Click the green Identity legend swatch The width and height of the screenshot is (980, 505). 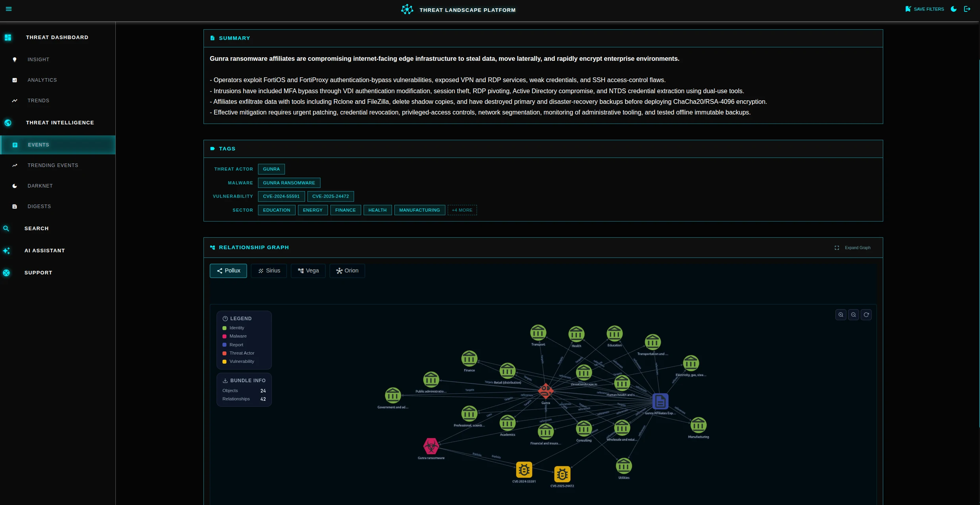click(224, 328)
